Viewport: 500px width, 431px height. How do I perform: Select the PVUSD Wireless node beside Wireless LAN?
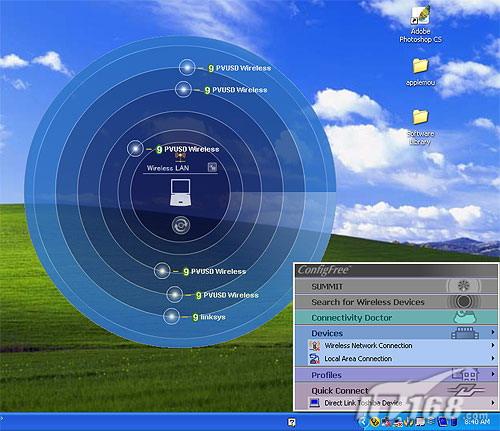click(135, 148)
